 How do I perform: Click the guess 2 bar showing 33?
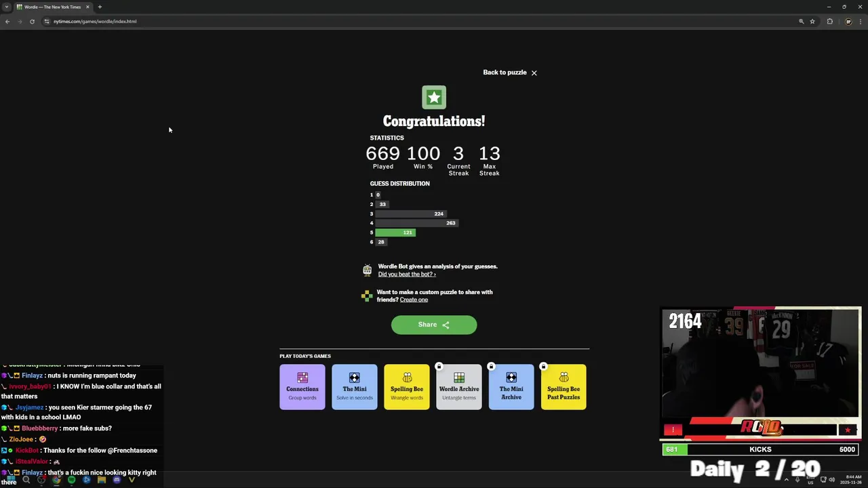pyautogui.click(x=382, y=204)
